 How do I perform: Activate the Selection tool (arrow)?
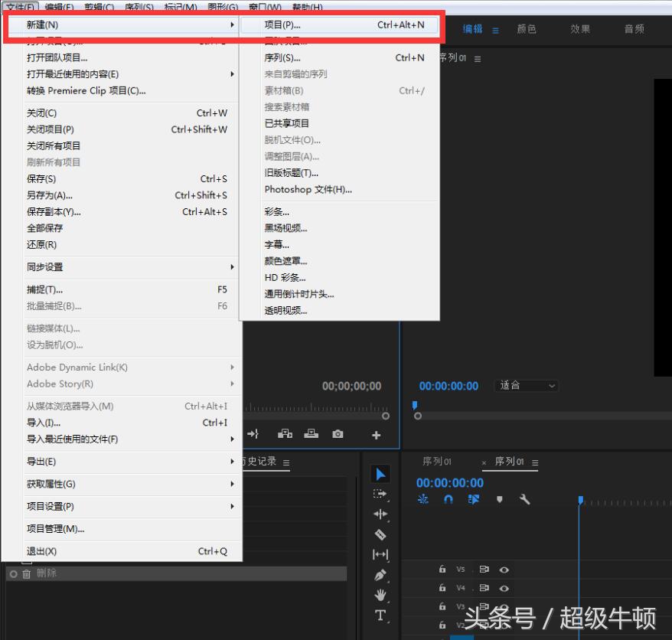380,473
